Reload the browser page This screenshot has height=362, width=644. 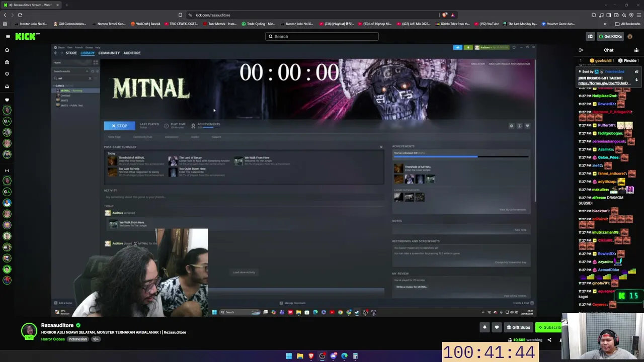tap(20, 15)
